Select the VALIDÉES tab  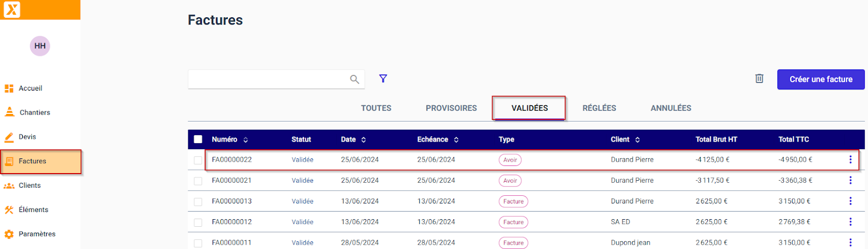point(529,108)
